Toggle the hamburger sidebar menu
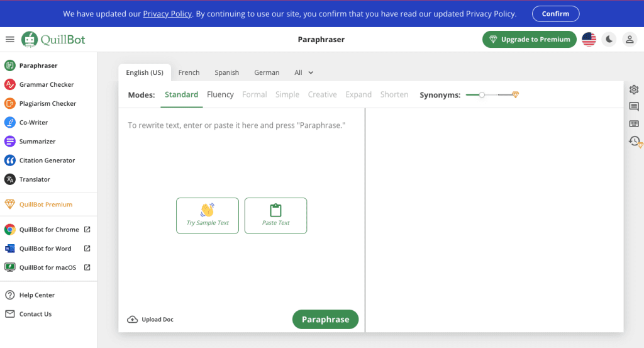 coord(9,40)
